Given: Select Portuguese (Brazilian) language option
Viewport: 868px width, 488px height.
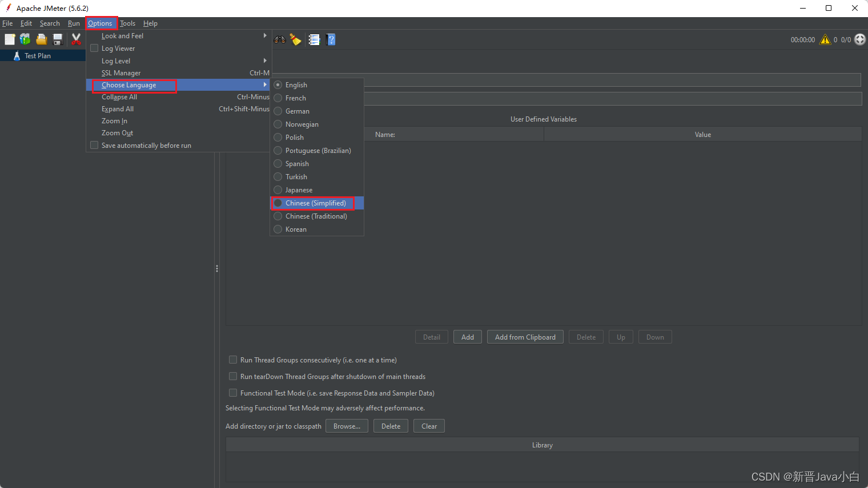Looking at the screenshot, I should 317,151.
